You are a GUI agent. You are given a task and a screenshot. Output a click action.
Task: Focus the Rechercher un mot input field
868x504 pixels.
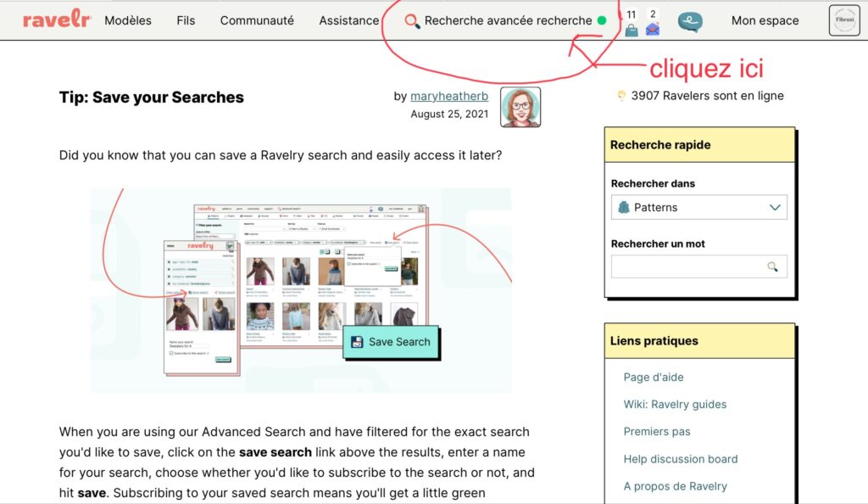(x=699, y=266)
